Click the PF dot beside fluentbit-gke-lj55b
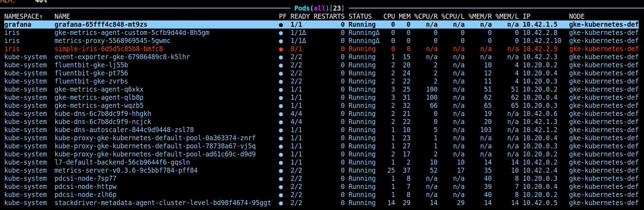Viewport: 644px width, 210px height. [x=281, y=66]
